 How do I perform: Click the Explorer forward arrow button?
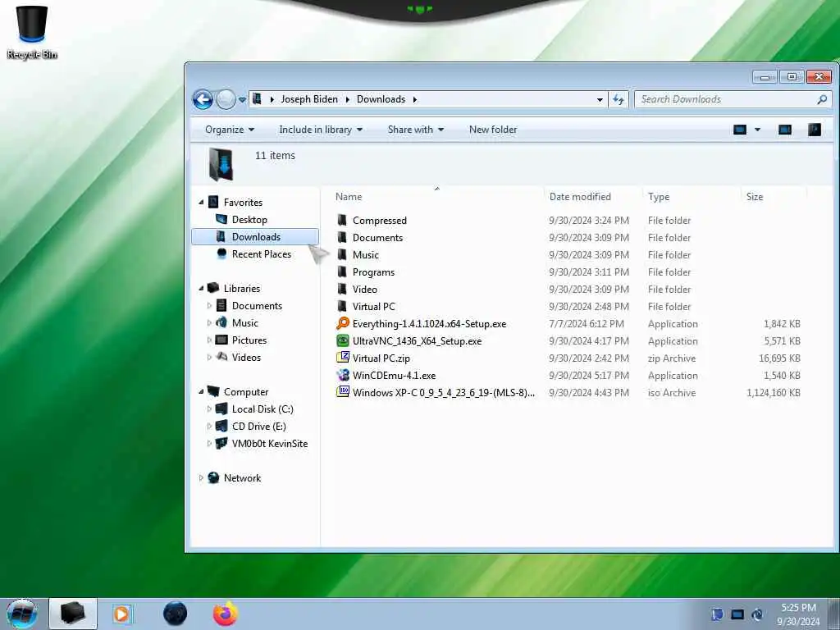click(226, 99)
